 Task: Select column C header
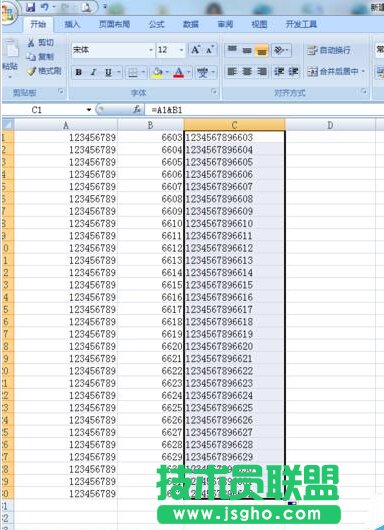tap(235, 125)
